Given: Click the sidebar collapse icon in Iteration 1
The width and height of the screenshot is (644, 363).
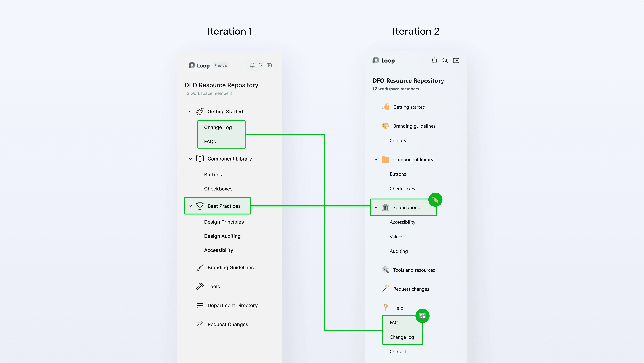Looking at the screenshot, I should pos(269,65).
